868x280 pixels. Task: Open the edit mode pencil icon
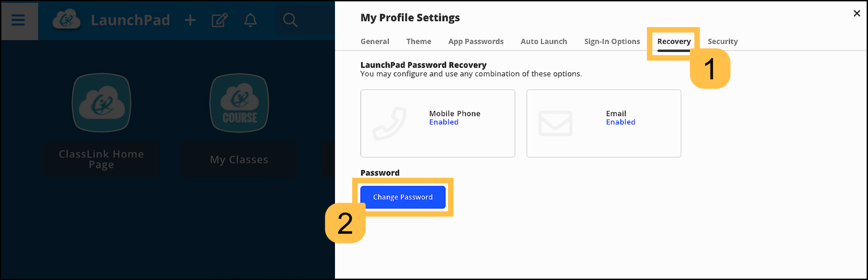click(x=220, y=20)
